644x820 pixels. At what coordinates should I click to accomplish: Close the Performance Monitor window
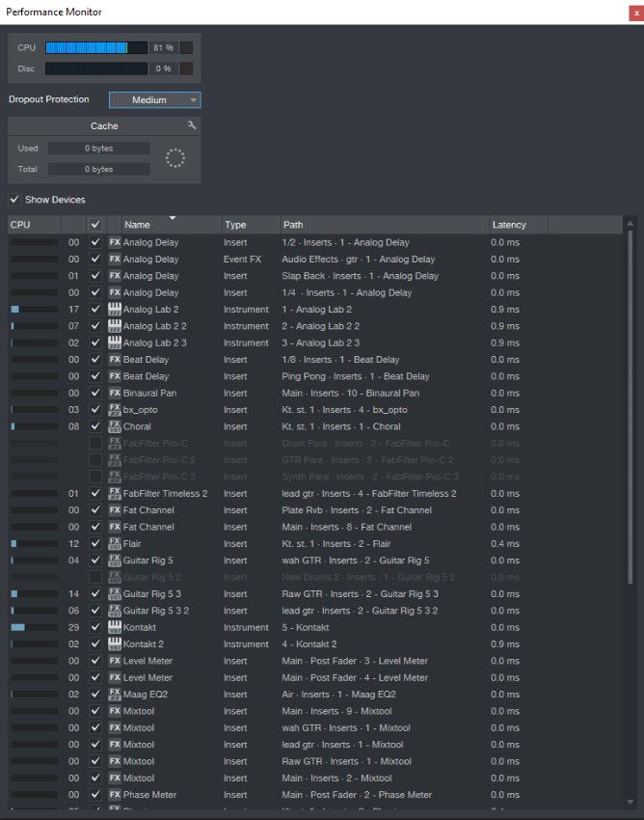click(x=634, y=12)
